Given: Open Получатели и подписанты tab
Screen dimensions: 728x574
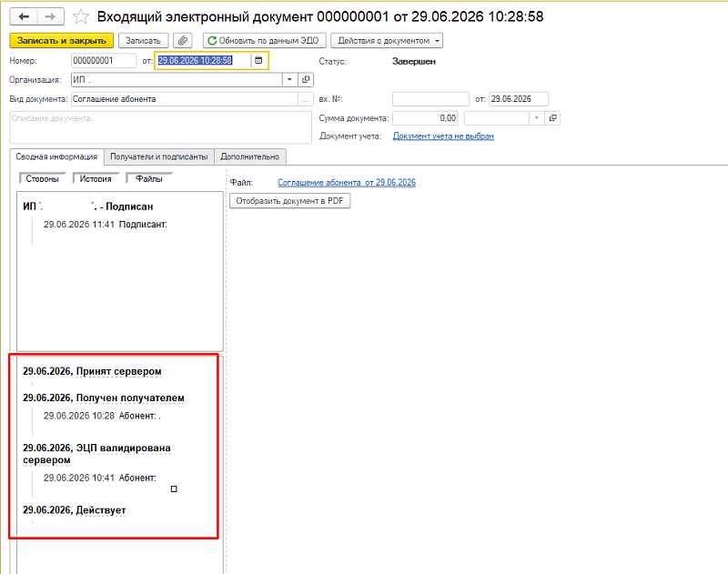Looking at the screenshot, I should [x=158, y=156].
